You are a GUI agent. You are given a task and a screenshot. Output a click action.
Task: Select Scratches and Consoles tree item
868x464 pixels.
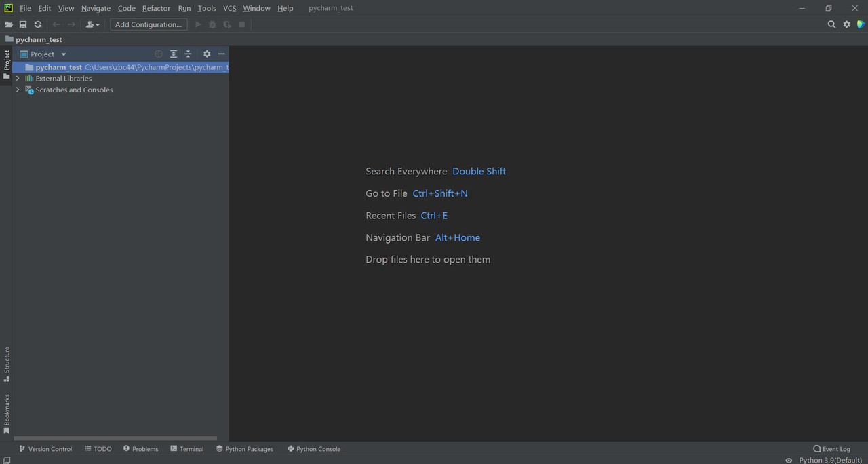point(74,90)
